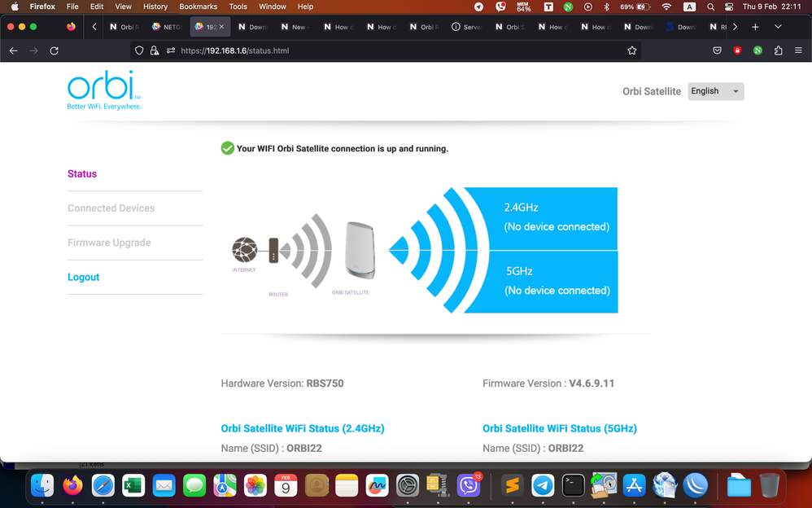Click the Internet globe icon in diagram
This screenshot has width=812, height=508.
(x=244, y=249)
